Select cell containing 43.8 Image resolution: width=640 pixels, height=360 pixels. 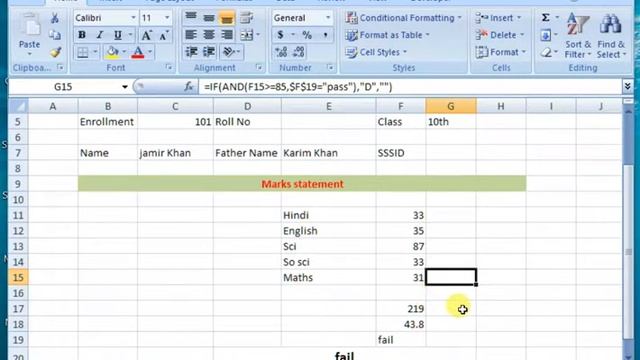click(400, 324)
